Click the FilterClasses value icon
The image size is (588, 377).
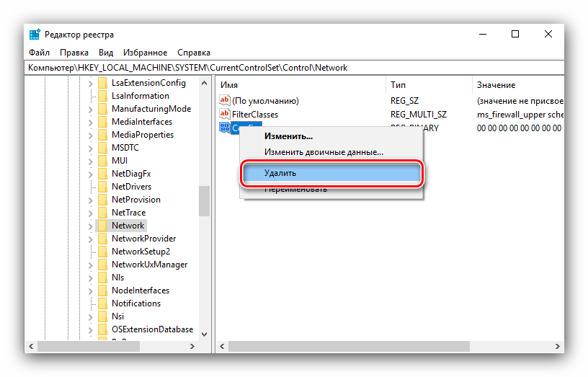224,115
